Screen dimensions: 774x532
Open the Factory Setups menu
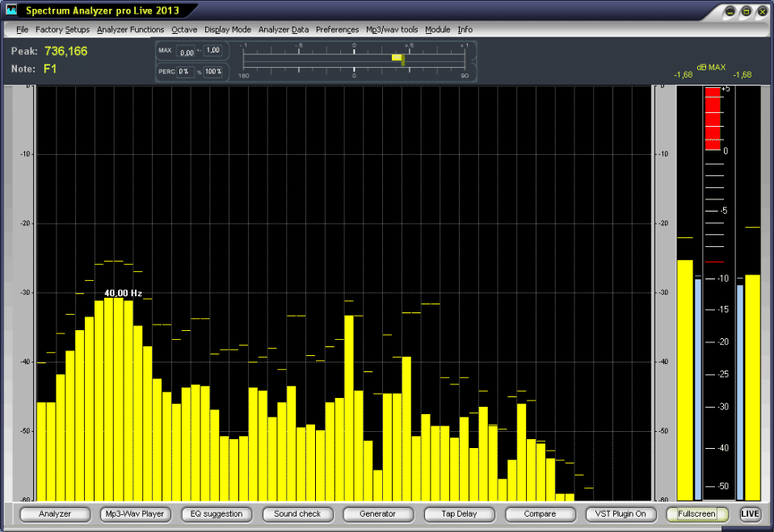[x=62, y=30]
